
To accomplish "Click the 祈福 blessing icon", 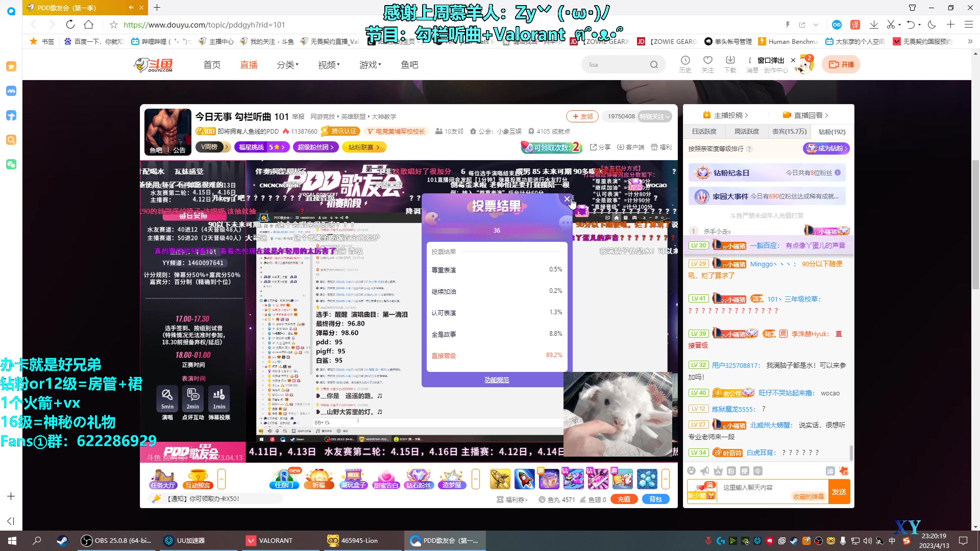I will 319,479.
